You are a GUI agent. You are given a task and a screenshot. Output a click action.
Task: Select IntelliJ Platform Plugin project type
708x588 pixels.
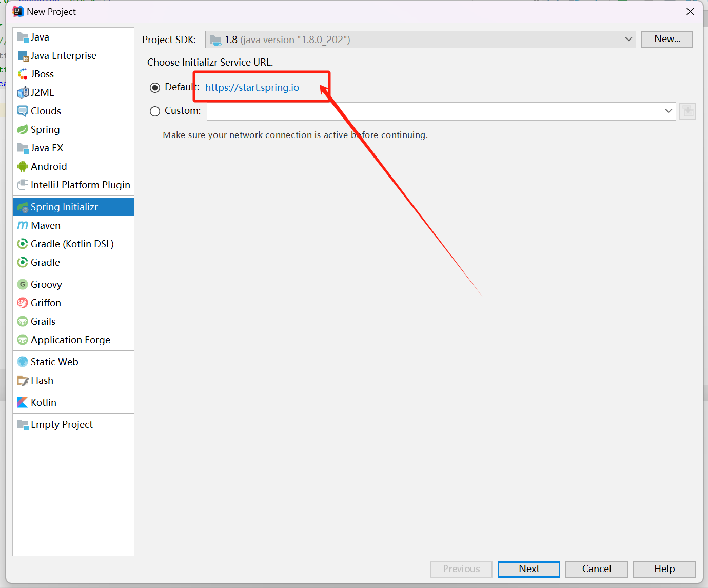click(x=73, y=185)
